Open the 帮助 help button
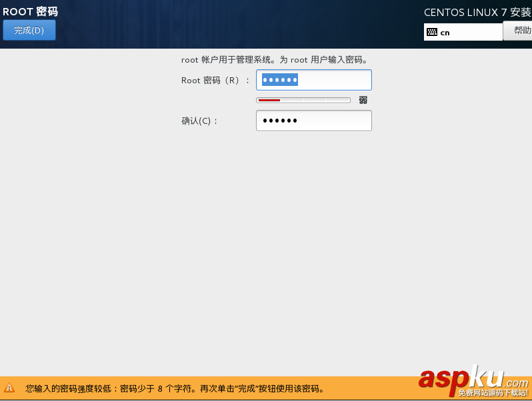532x401 pixels. pos(517,31)
